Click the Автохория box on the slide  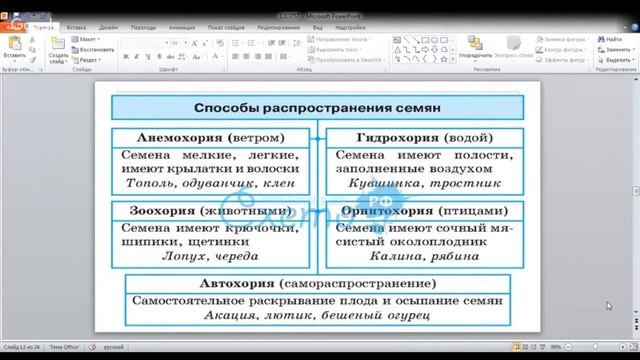pos(318,300)
